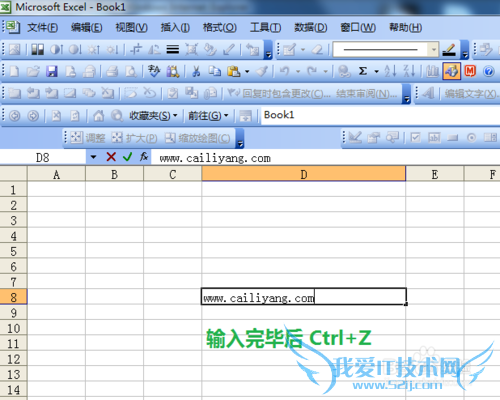Open the line style combo box dropdown

[434, 50]
